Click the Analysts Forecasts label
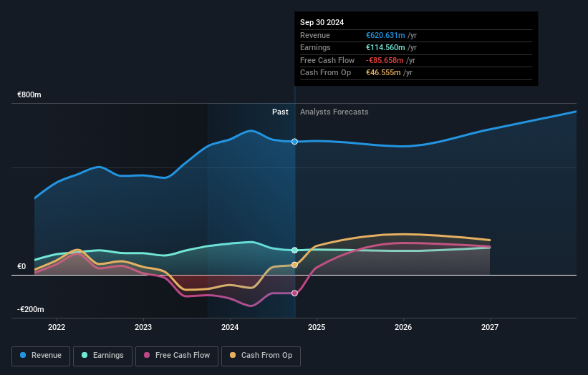 point(334,112)
